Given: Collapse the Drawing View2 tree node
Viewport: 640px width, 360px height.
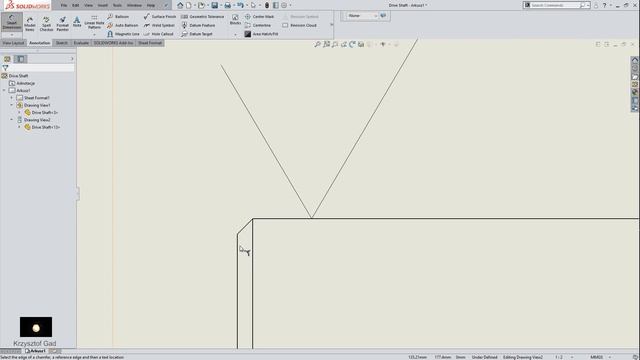Looking at the screenshot, I should coord(12,120).
